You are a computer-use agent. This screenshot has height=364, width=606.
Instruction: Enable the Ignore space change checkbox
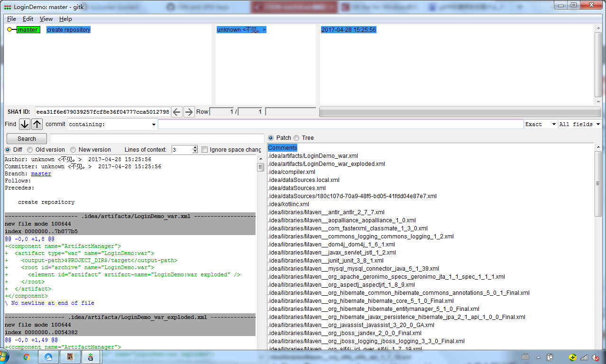coord(205,150)
